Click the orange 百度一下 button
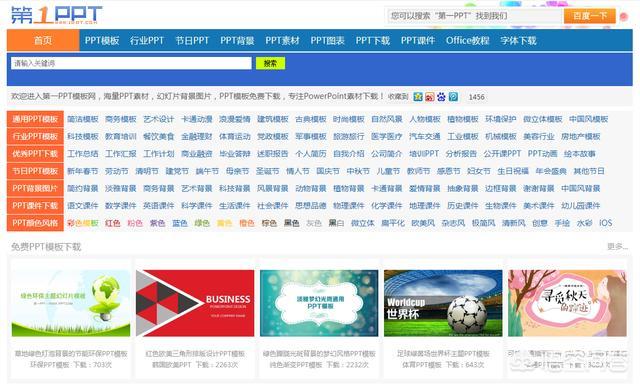This screenshot has width=640, height=384. [x=589, y=16]
